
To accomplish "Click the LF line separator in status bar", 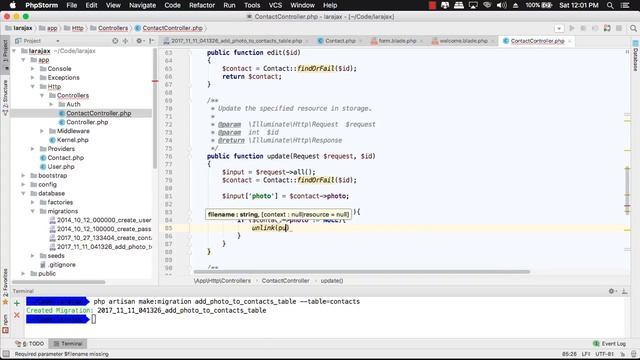I will 586,354.
